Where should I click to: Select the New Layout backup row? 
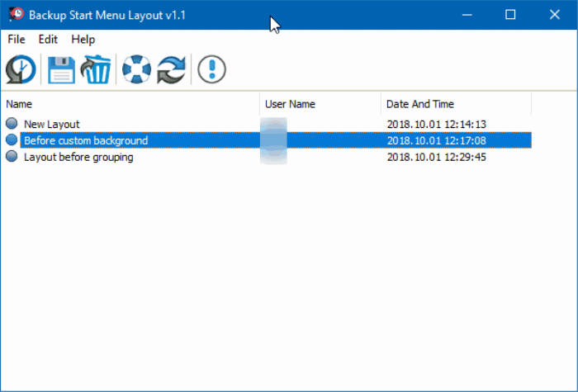point(268,124)
